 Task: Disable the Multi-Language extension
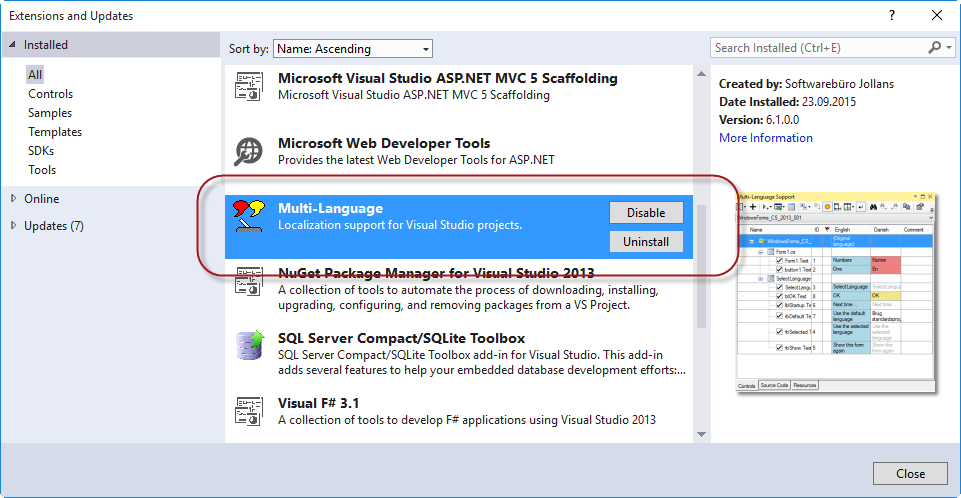[x=646, y=212]
